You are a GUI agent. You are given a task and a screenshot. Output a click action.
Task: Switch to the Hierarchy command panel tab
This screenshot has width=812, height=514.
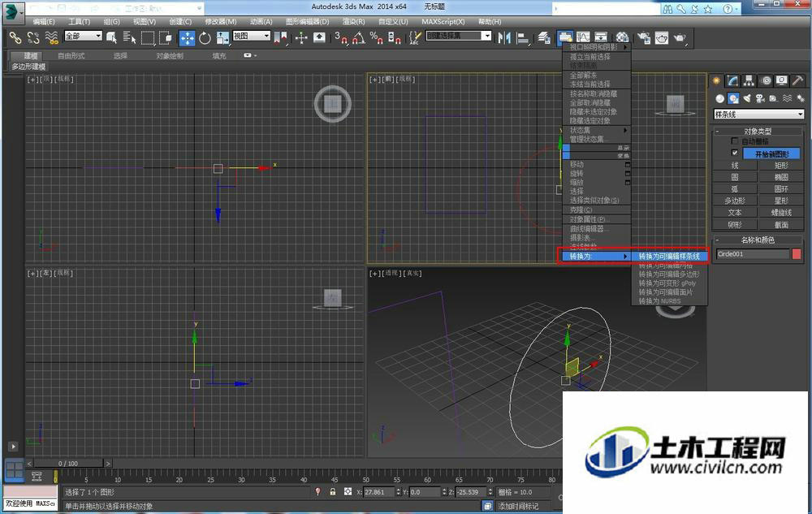pos(749,80)
